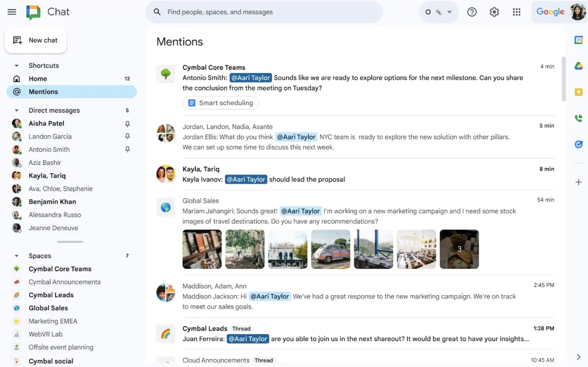Open Google Keep side panel icon
The image size is (588, 367).
pos(578,92)
